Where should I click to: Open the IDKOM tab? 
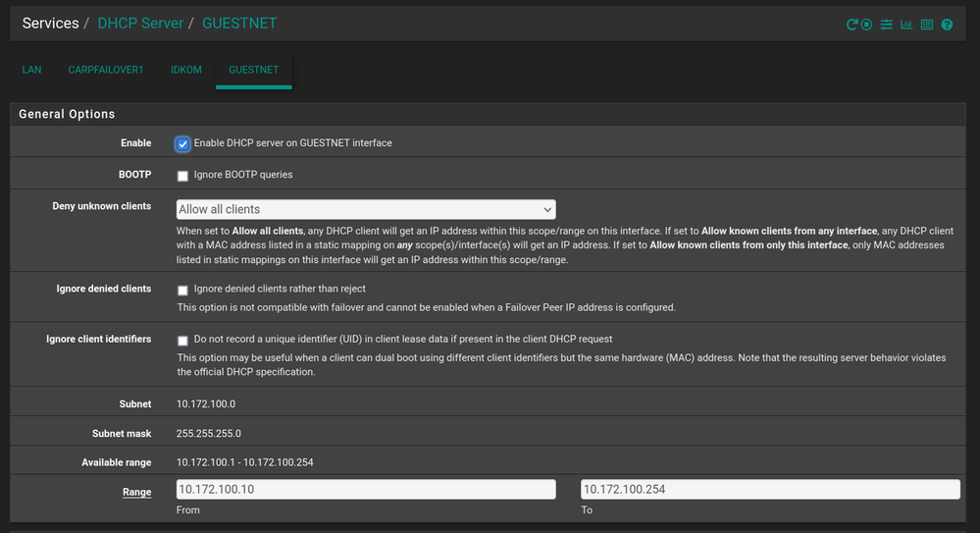186,70
